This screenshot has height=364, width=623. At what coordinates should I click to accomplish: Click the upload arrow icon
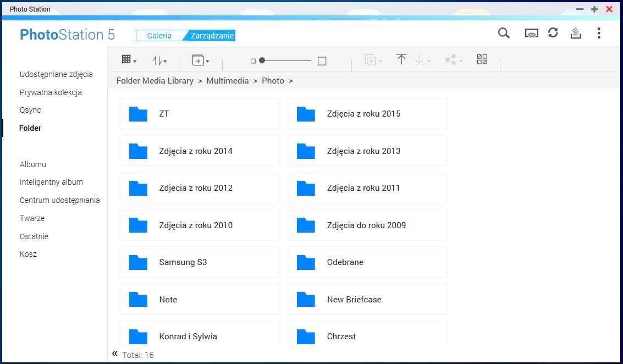[x=401, y=59]
